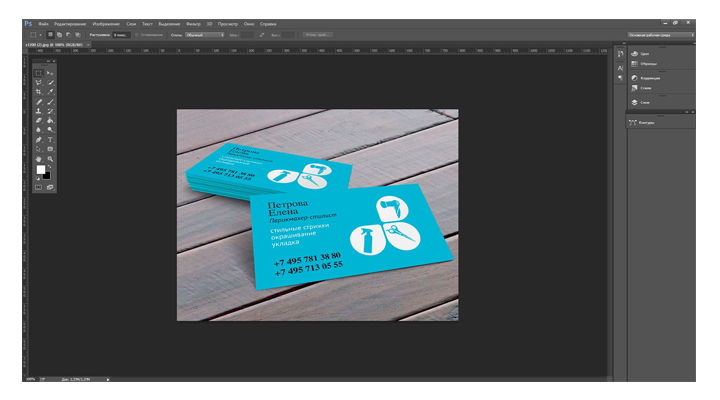Open the workspace switcher dropdown
The height and width of the screenshot is (400, 720).
pos(660,35)
